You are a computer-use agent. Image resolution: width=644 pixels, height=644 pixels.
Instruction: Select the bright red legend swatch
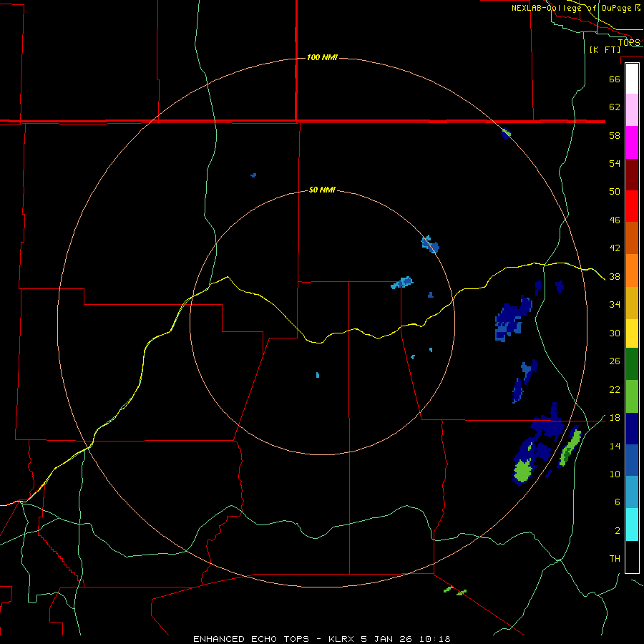(x=632, y=206)
